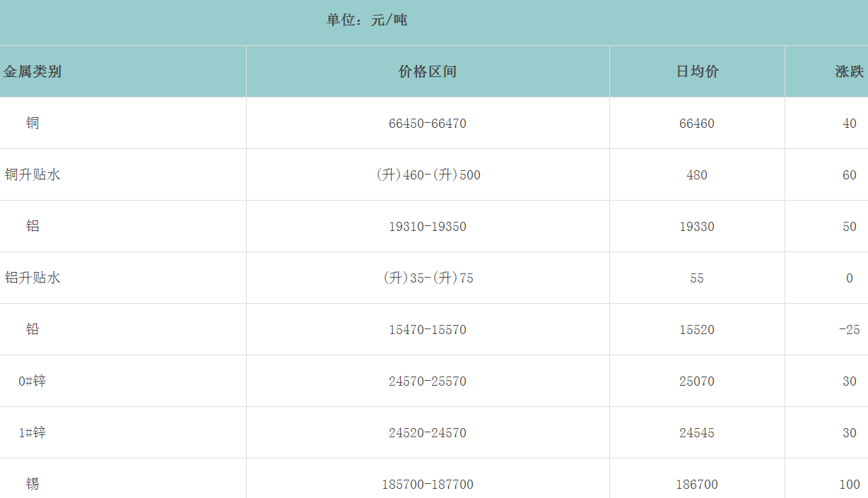Viewport: 868px width, 498px height.
Task: Click the 1#锌 daily average 24545
Action: tap(697, 433)
